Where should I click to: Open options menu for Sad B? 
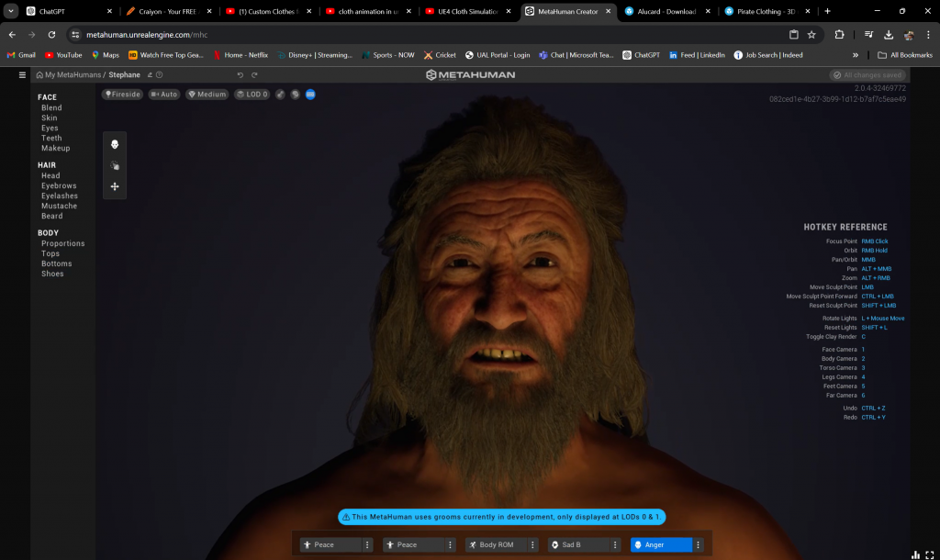[x=615, y=545]
